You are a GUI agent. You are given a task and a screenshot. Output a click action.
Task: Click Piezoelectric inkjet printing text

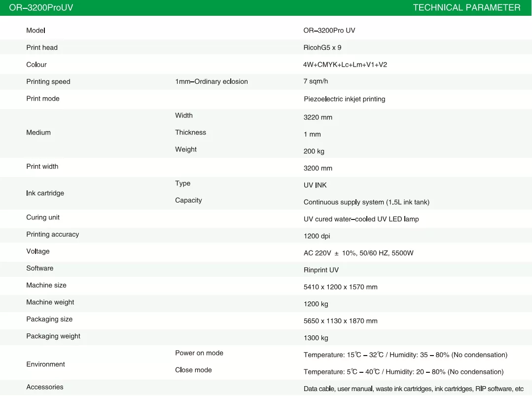344,99
